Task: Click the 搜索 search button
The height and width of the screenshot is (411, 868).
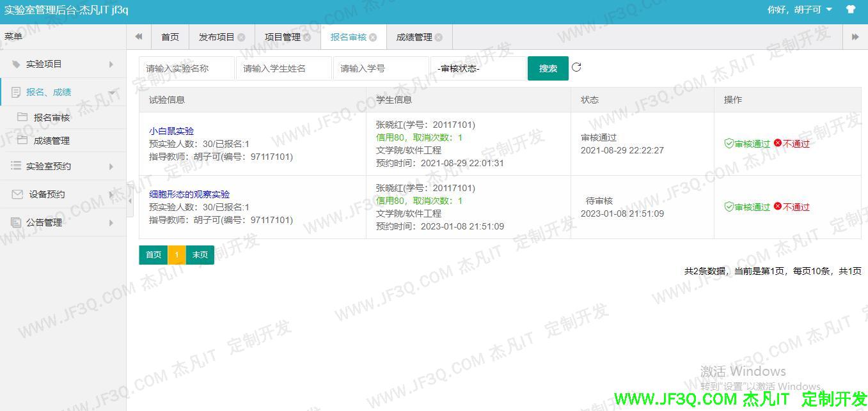Action: point(548,67)
